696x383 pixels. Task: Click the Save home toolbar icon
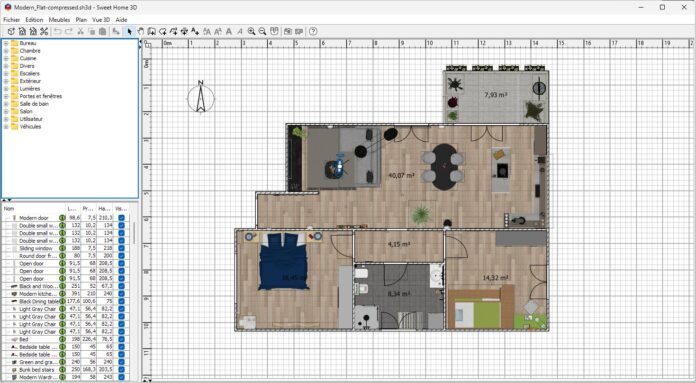pos(33,31)
